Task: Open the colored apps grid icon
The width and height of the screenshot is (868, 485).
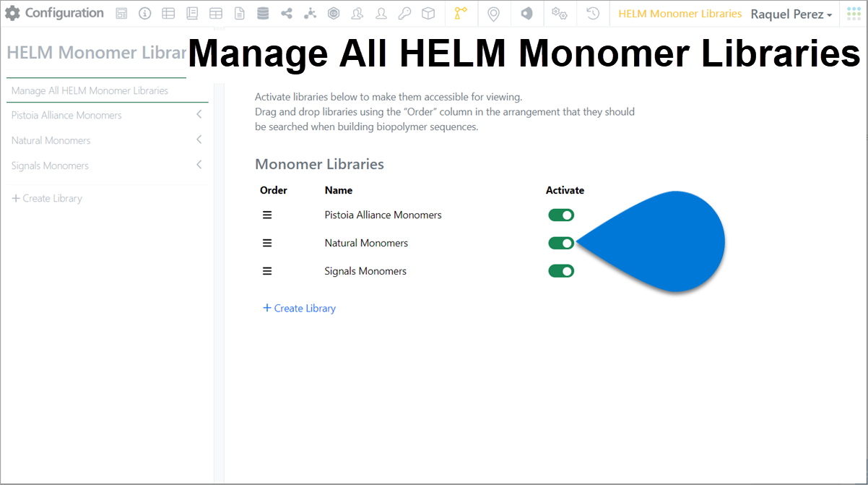Action: 854,14
